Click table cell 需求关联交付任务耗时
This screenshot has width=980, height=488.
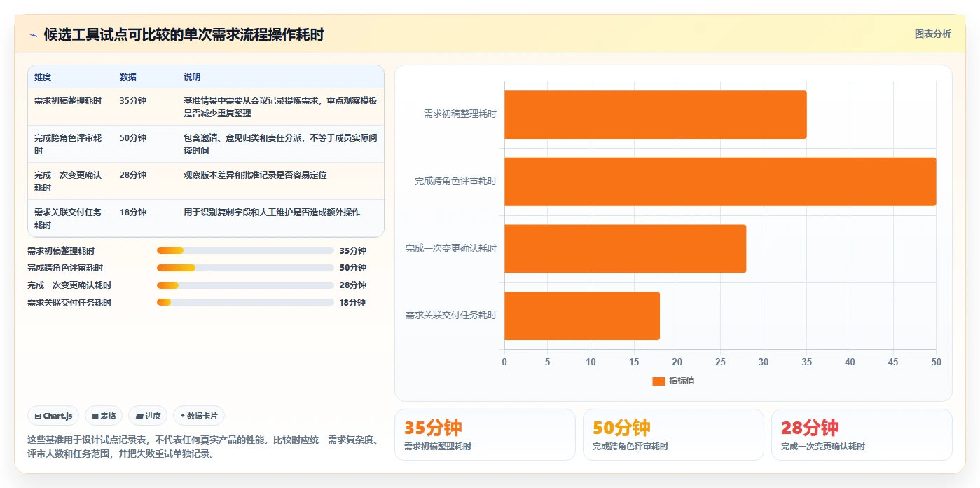[68, 218]
